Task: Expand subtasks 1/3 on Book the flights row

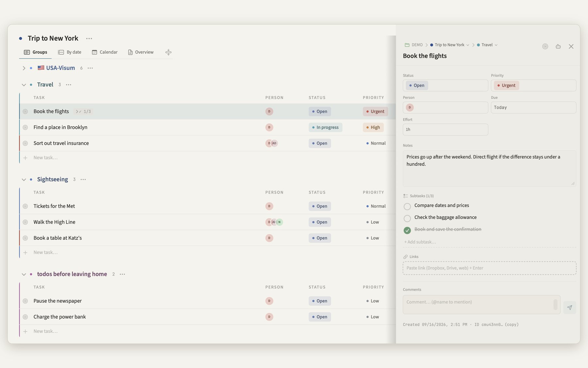Action: (83, 112)
